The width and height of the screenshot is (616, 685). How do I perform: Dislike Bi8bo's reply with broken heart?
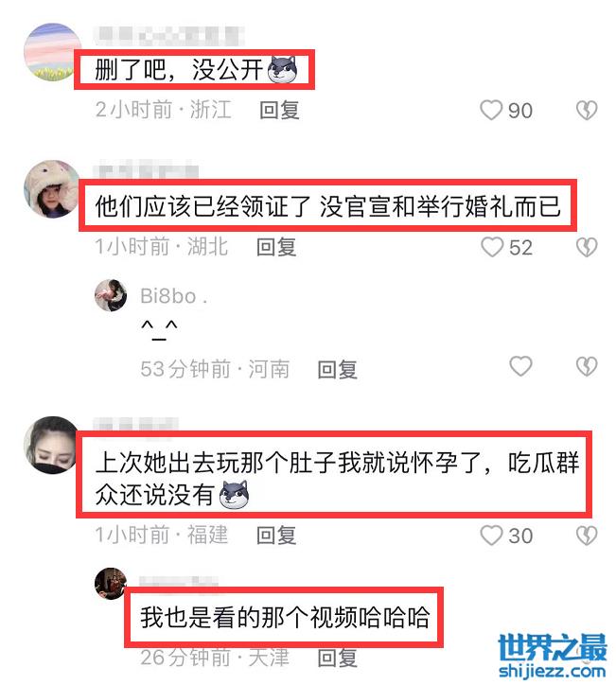[x=587, y=366]
